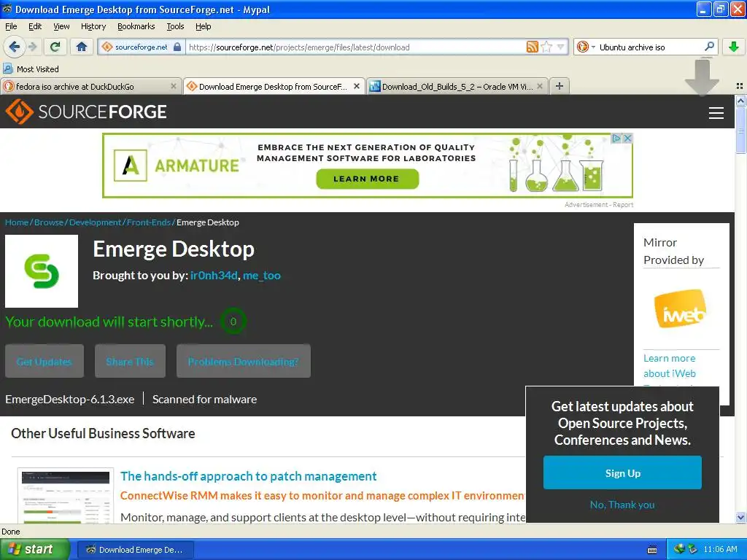The image size is (747, 560).
Task: Click the iWeb mirror logo
Action: (681, 309)
